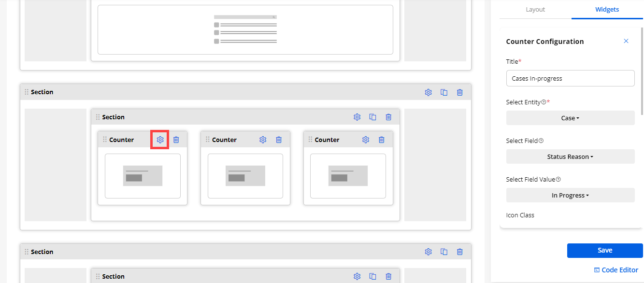
Task: Switch to the Layout tab
Action: click(x=535, y=10)
